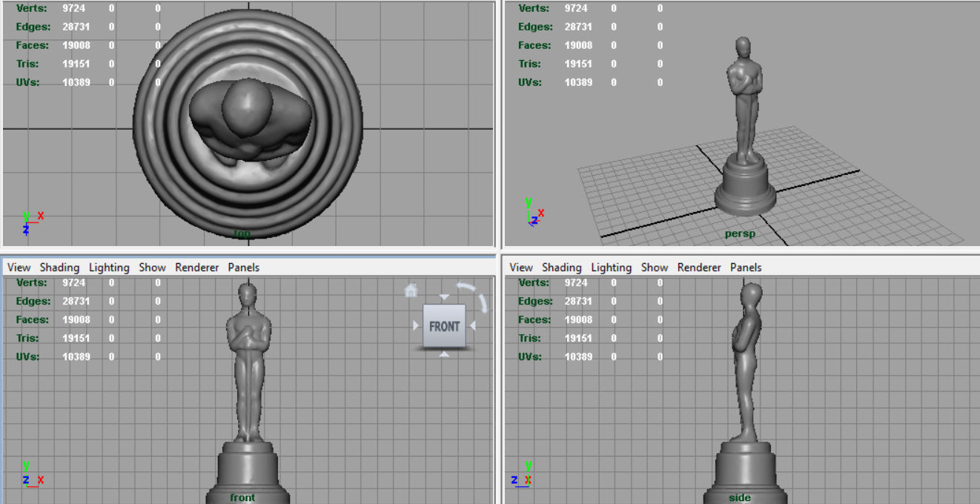Click the 'UVs:' label in the front view
Screen dimensions: 980x504
(x=27, y=357)
